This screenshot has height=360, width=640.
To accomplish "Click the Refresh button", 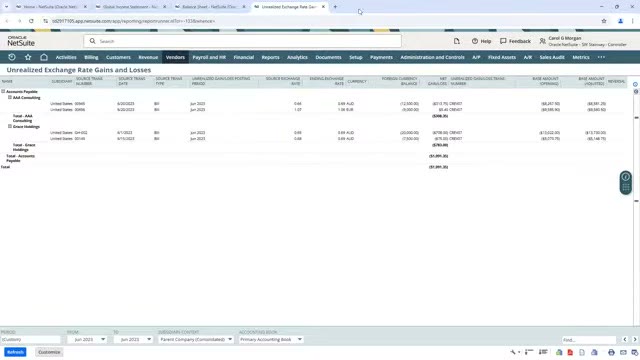I will point(16,352).
